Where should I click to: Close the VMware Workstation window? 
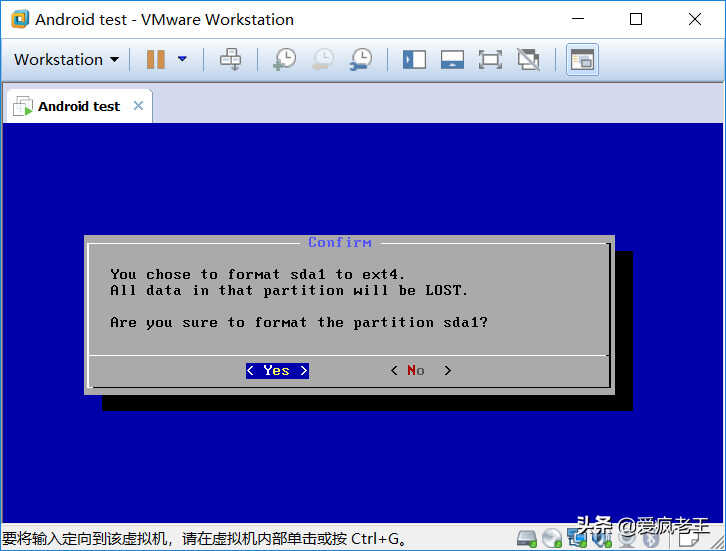pos(695,19)
